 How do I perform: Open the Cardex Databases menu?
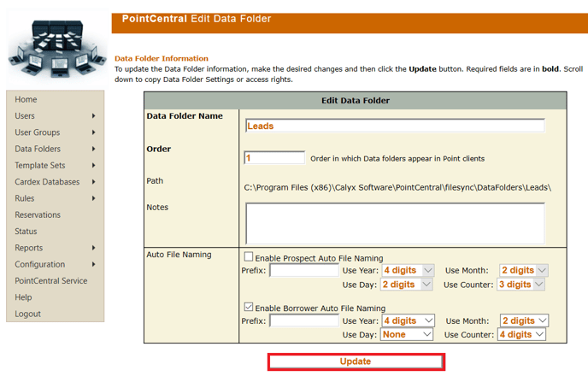[x=47, y=182]
